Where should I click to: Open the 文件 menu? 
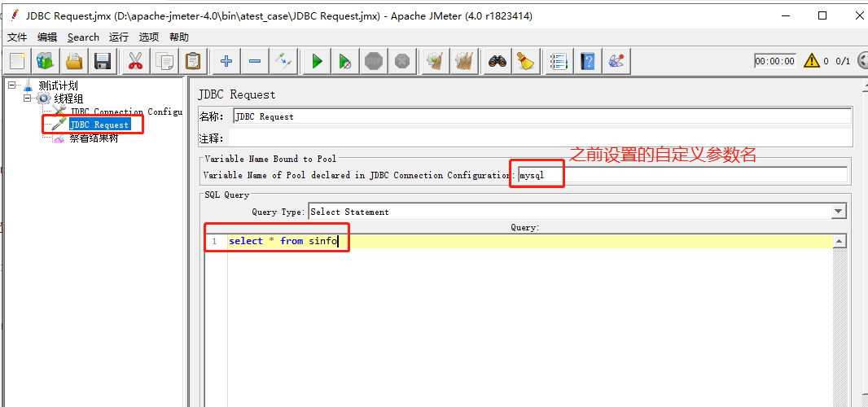click(17, 37)
